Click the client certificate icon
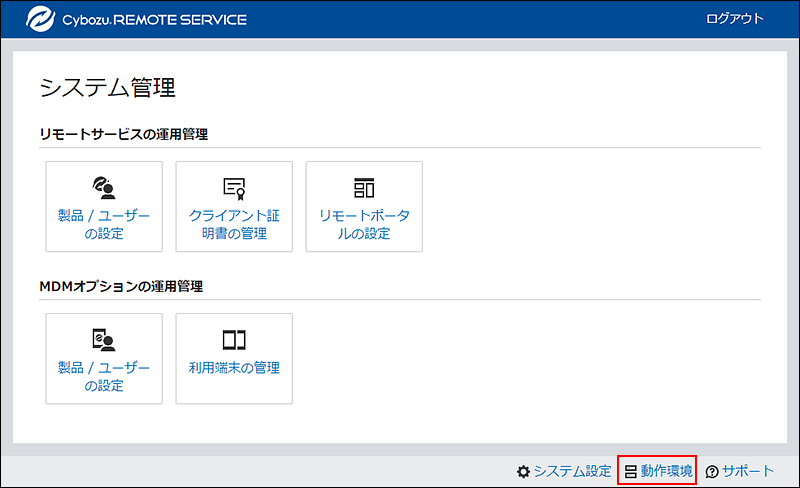The image size is (800, 488). click(234, 187)
